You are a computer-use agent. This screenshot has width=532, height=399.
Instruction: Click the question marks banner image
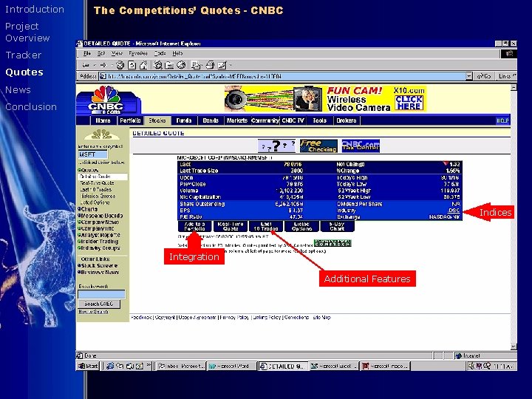(x=277, y=146)
